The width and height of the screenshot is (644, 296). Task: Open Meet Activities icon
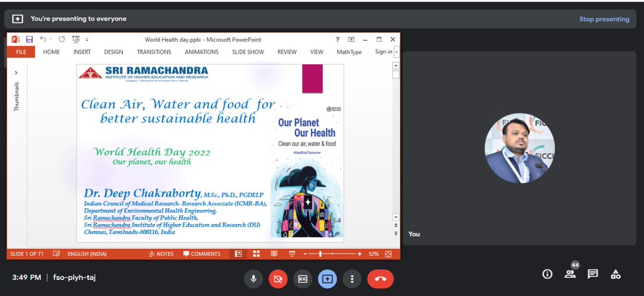(616, 274)
